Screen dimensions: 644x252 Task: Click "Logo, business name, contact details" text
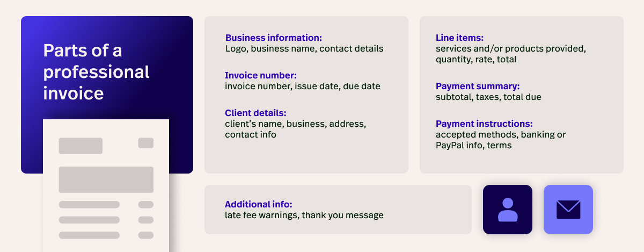tap(304, 49)
